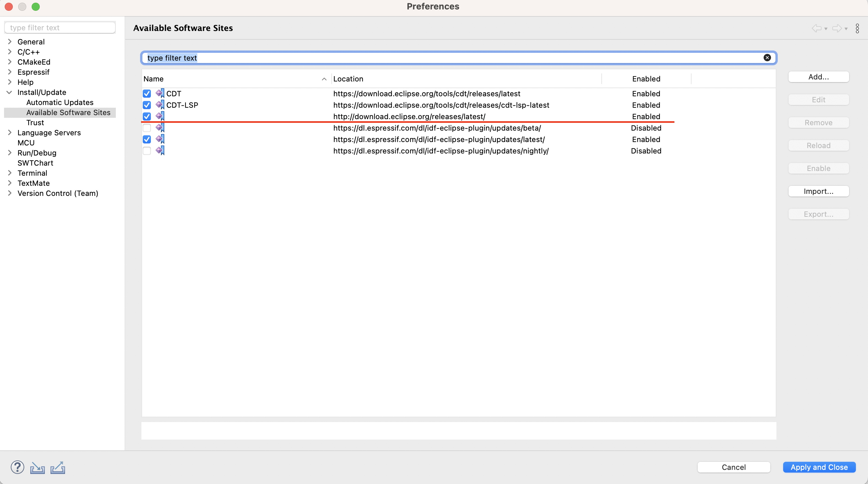Click the left sidebar filter text field
868x484 pixels.
(60, 28)
